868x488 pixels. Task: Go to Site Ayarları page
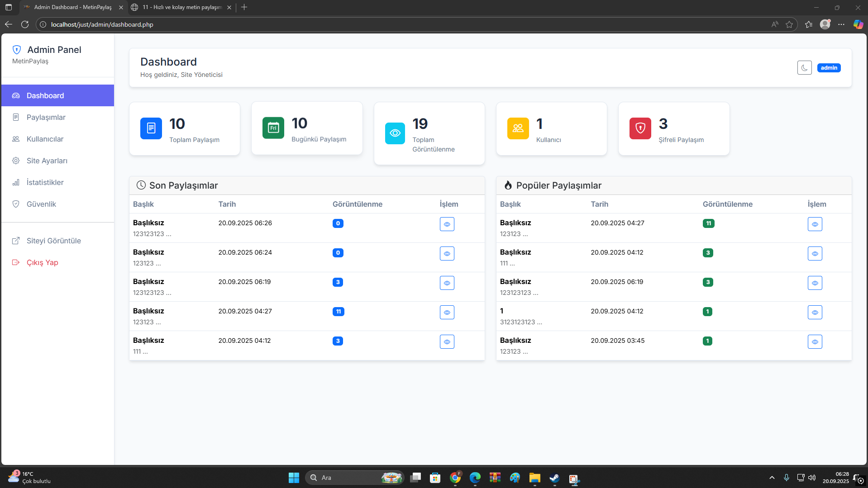pos(47,161)
